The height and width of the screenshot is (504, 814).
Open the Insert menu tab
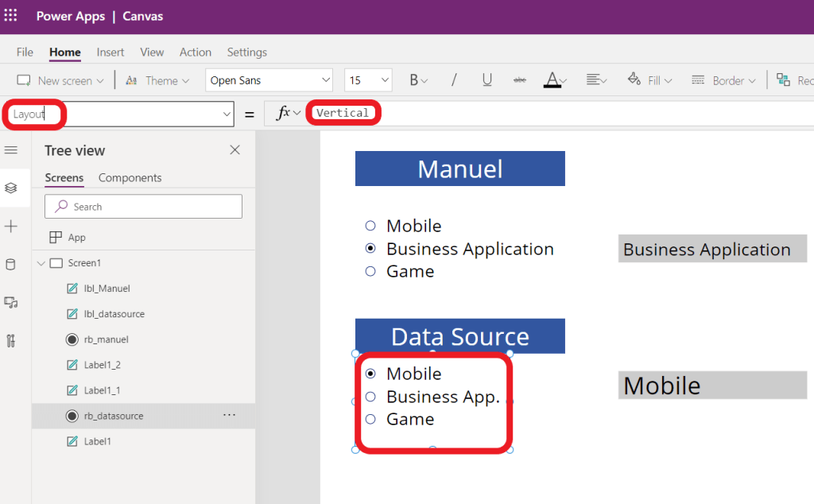pos(110,52)
